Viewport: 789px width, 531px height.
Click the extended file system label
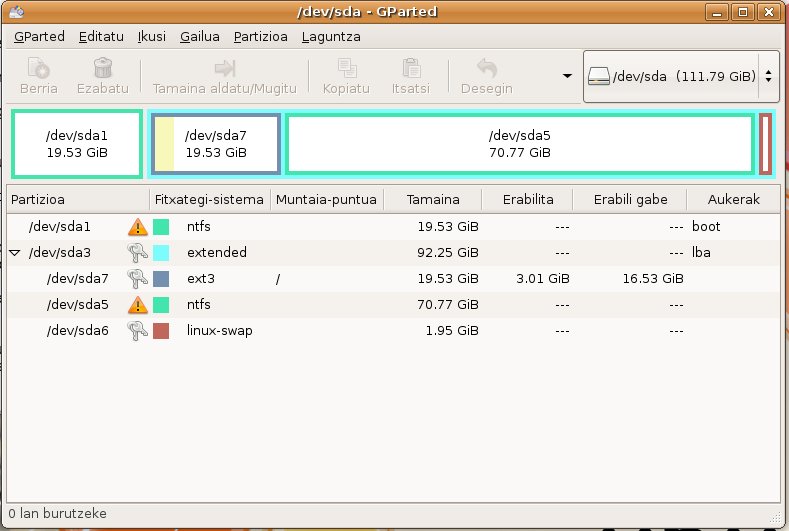click(217, 253)
